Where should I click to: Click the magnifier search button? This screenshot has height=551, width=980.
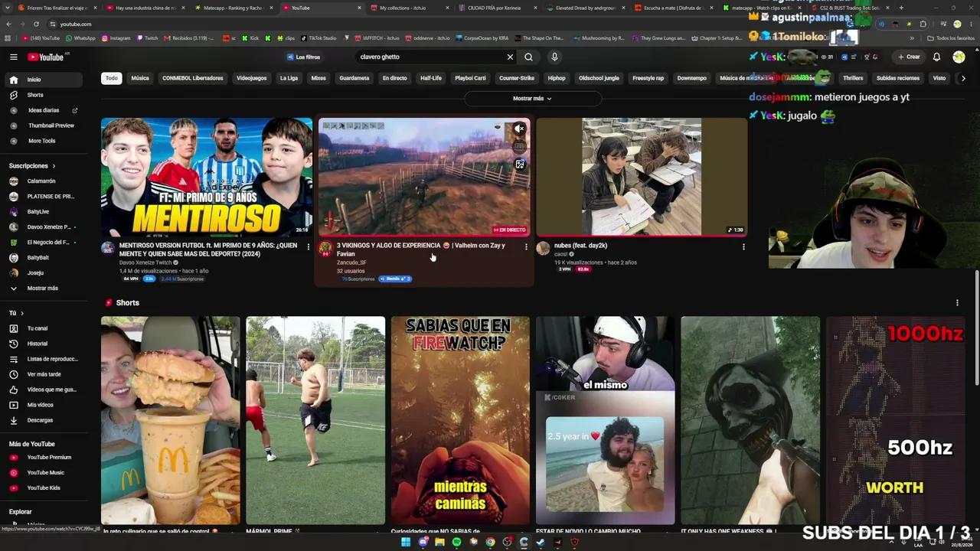coord(528,57)
